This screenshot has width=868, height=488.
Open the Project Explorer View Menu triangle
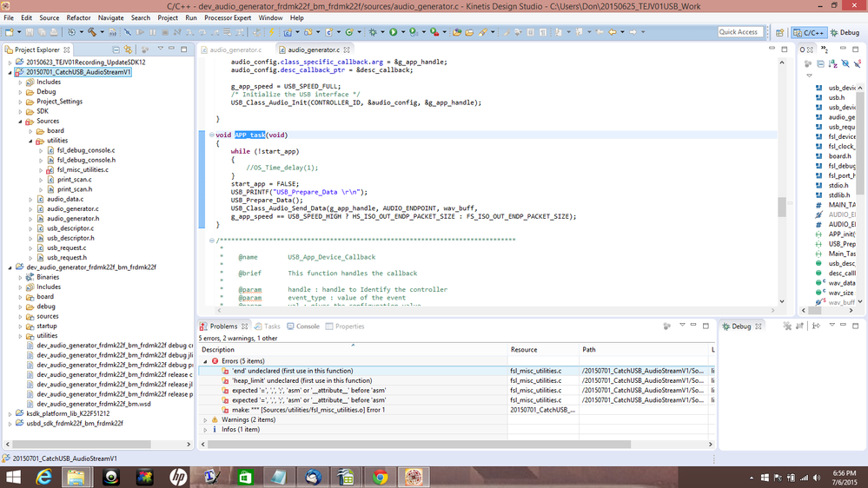[x=161, y=49]
